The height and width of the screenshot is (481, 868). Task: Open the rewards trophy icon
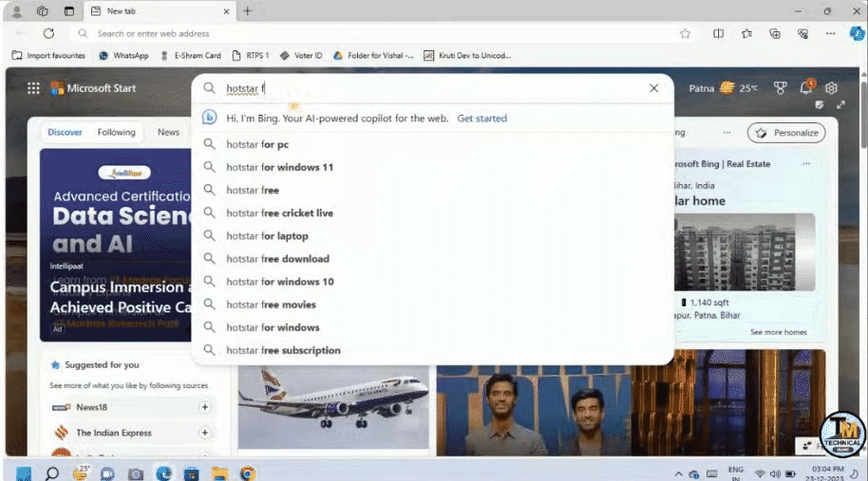[x=780, y=88]
